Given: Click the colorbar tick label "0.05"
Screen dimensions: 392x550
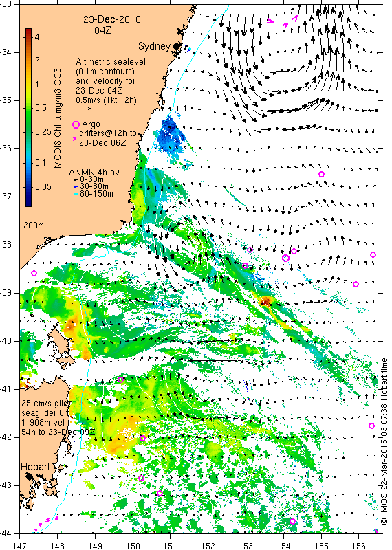Looking at the screenshot, I should coord(43,186).
